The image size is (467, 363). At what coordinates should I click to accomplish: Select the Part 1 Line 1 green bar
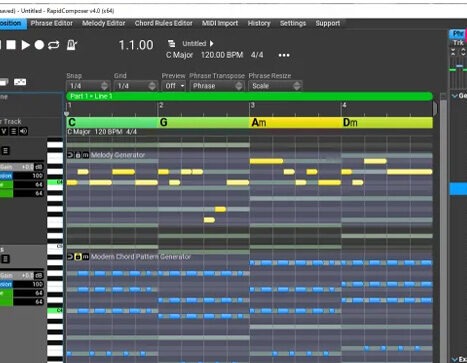[250, 96]
